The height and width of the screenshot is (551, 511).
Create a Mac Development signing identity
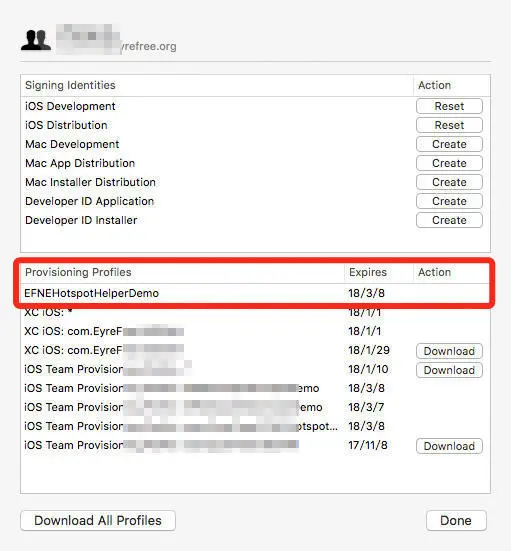point(449,144)
